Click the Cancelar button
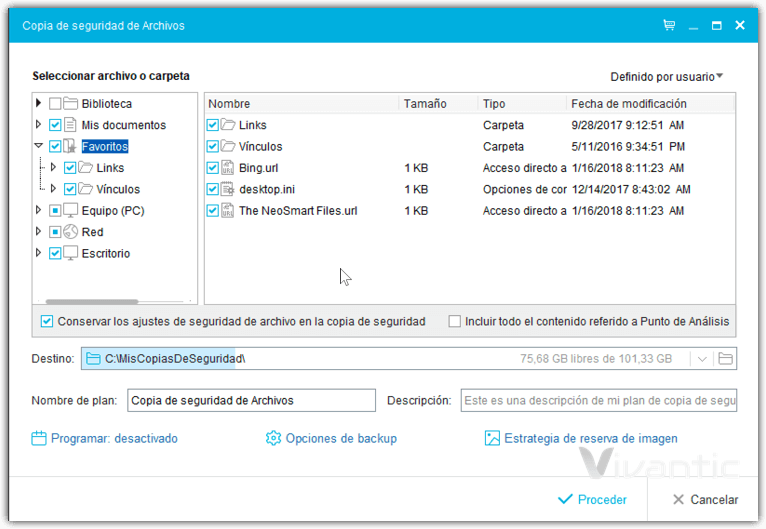Image resolution: width=766 pixels, height=529 pixels. [705, 499]
